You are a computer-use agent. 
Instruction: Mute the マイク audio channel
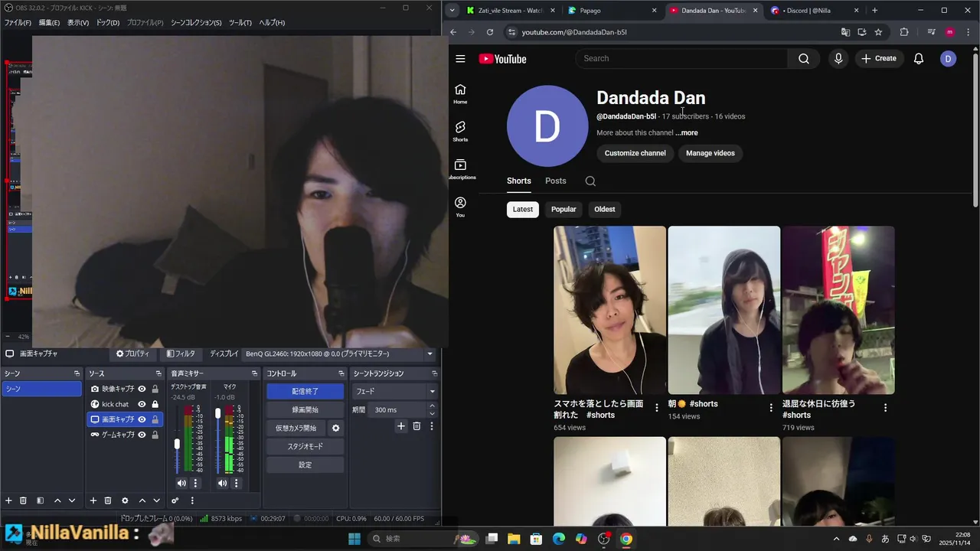[x=222, y=483]
